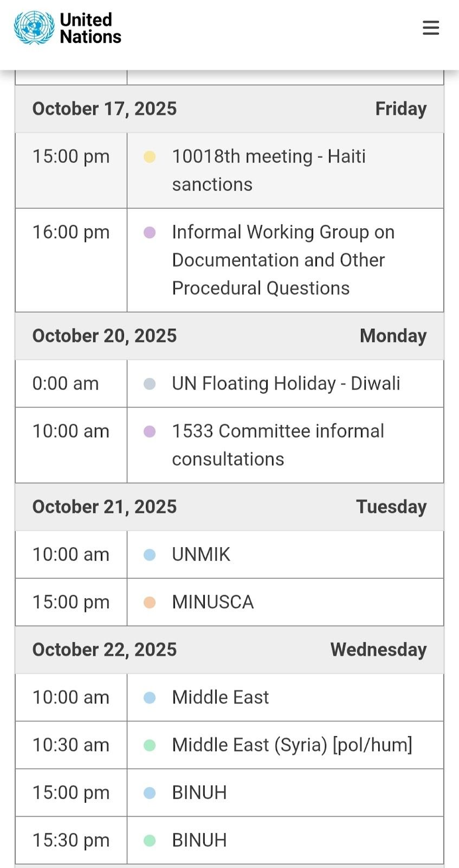Open the UNMIK meeting entry
Image resolution: width=459 pixels, height=868 pixels.
pyautogui.click(x=201, y=554)
